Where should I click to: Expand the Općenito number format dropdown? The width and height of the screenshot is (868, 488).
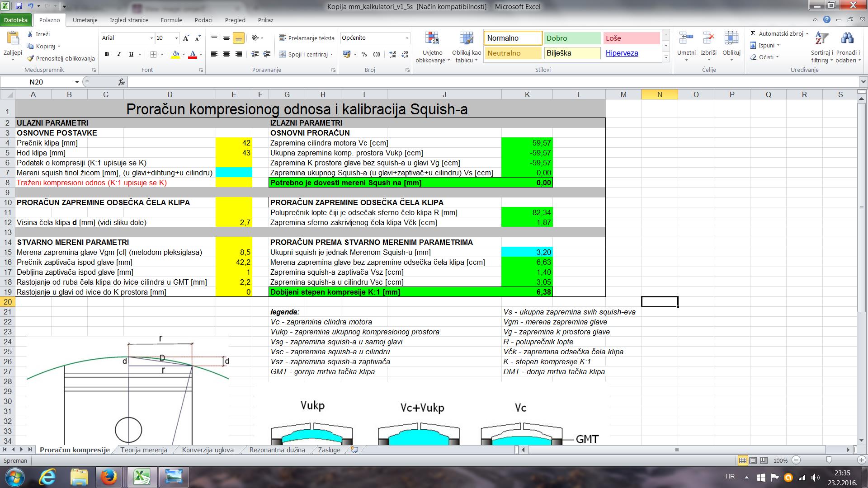click(x=407, y=38)
